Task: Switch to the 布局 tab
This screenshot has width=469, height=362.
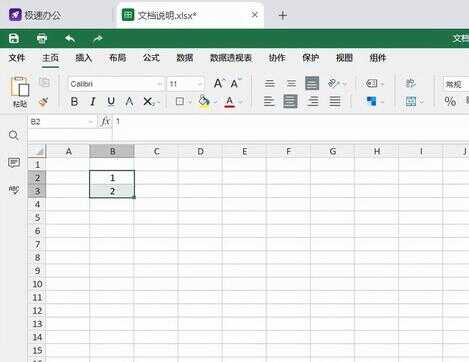Action: point(118,58)
